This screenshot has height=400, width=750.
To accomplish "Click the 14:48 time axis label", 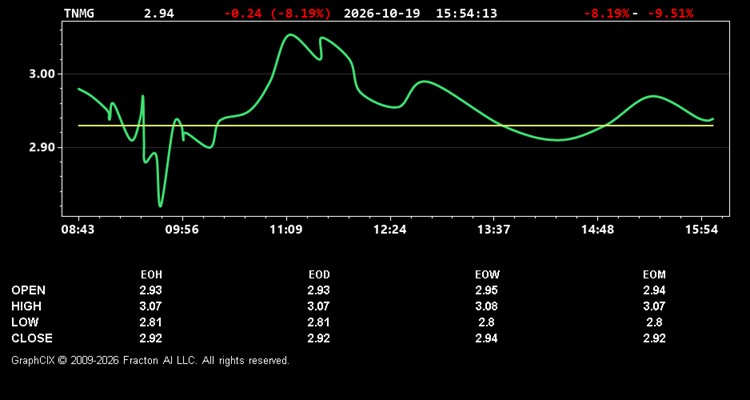I will pyautogui.click(x=597, y=230).
